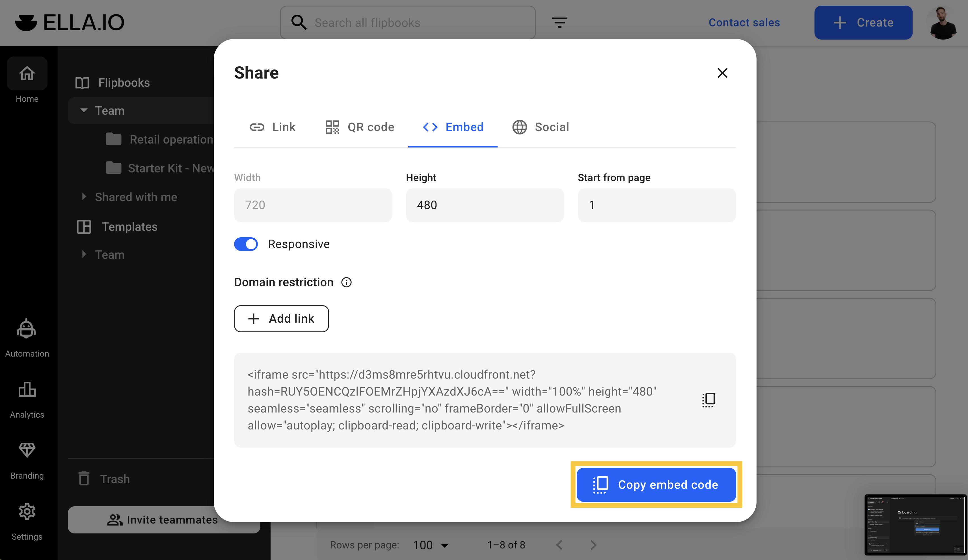968x560 pixels.
Task: Click the Templates layout icon
Action: click(84, 227)
